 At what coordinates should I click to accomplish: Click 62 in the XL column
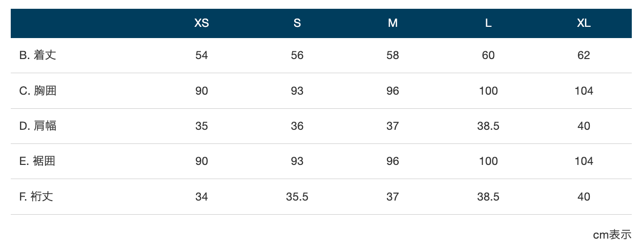tap(584, 55)
